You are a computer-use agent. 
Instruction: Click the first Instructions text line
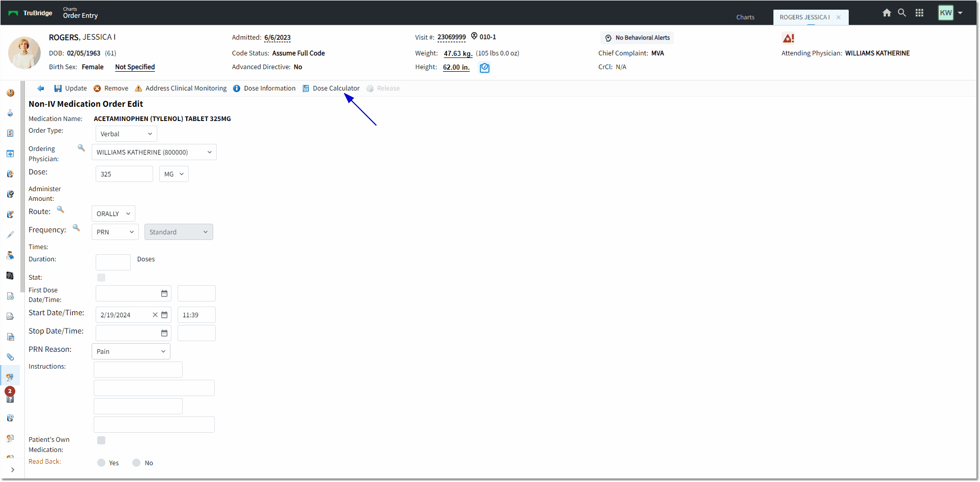pos(138,370)
